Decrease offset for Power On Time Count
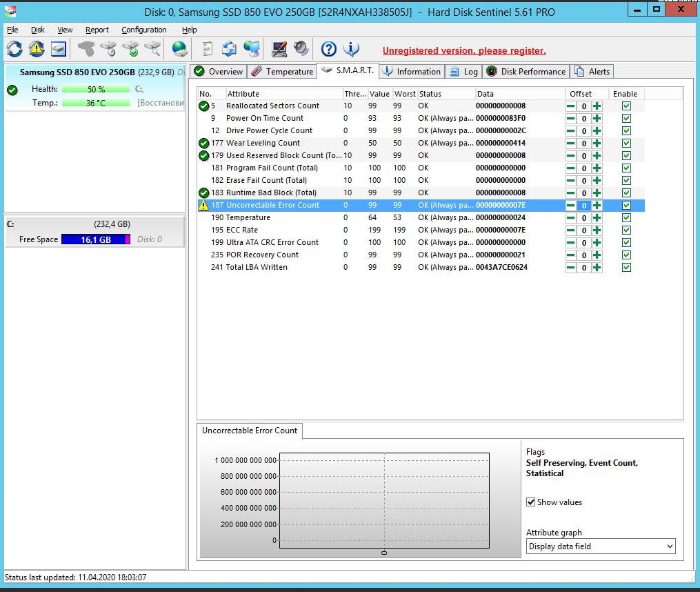This screenshot has width=700, height=592. pos(570,119)
